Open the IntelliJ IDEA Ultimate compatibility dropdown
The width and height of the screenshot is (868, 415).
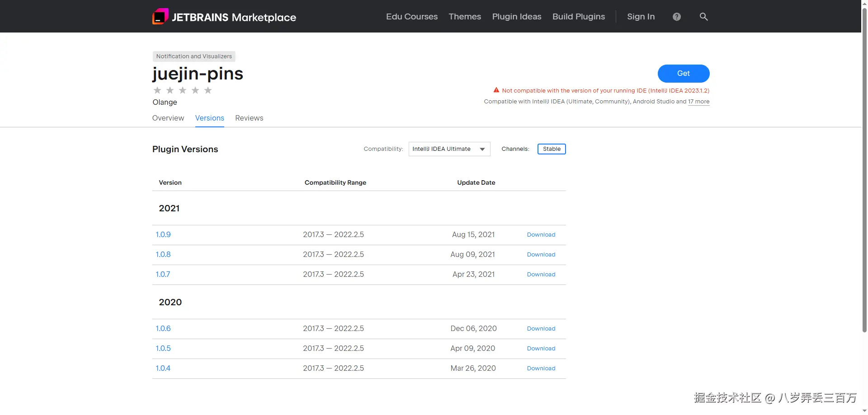[449, 149]
